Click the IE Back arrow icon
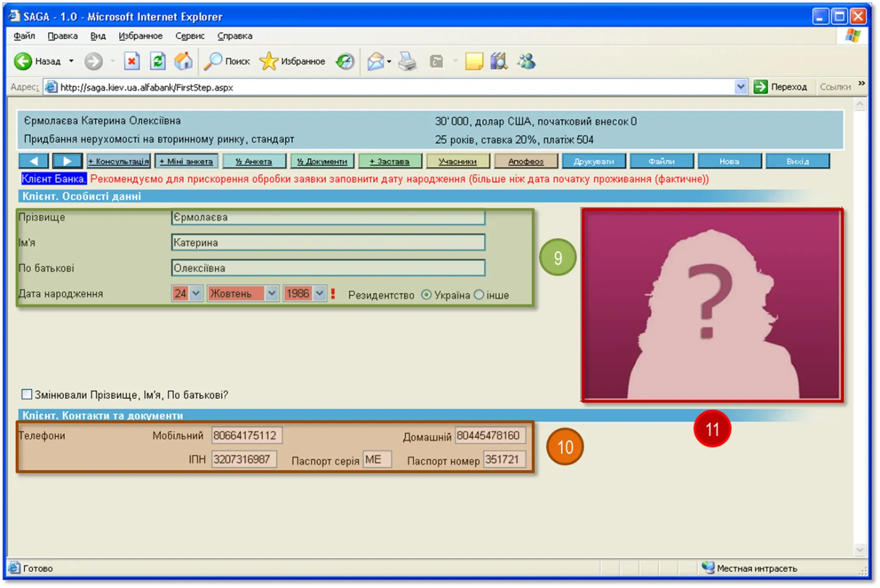 coord(23,61)
